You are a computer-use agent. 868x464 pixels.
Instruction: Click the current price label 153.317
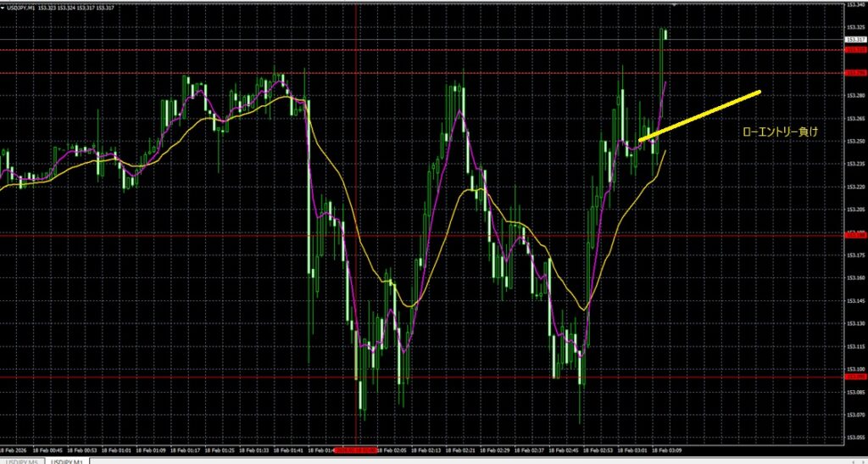point(856,39)
